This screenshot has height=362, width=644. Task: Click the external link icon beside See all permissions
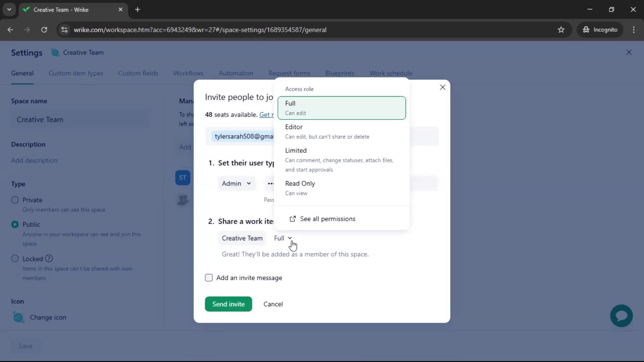coord(292,219)
